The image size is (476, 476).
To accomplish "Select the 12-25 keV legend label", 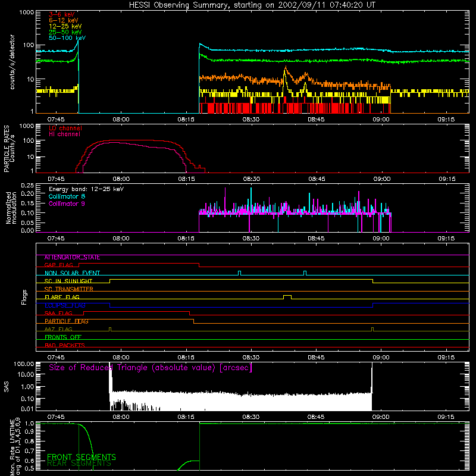I will click(65, 26).
